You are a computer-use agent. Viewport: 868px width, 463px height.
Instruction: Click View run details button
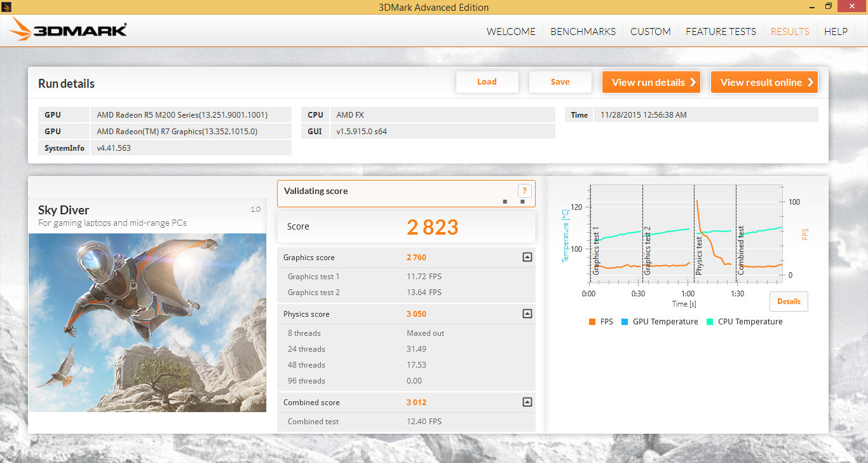(651, 82)
